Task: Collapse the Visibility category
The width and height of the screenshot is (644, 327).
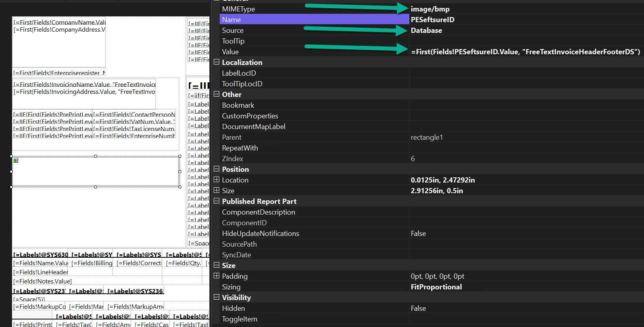Action: pos(217,297)
